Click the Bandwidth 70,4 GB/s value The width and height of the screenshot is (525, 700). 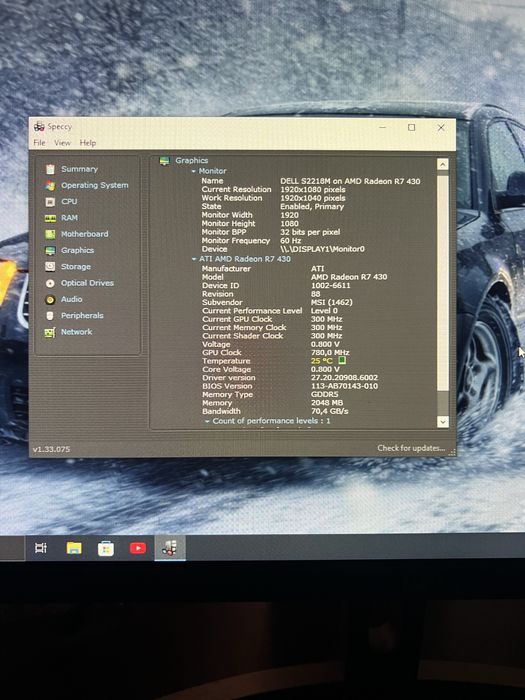[330, 411]
